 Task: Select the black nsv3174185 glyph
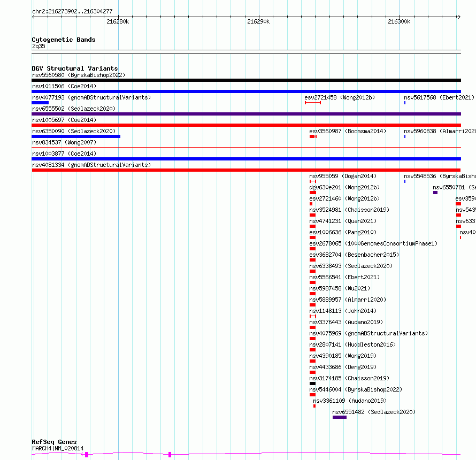[312, 384]
